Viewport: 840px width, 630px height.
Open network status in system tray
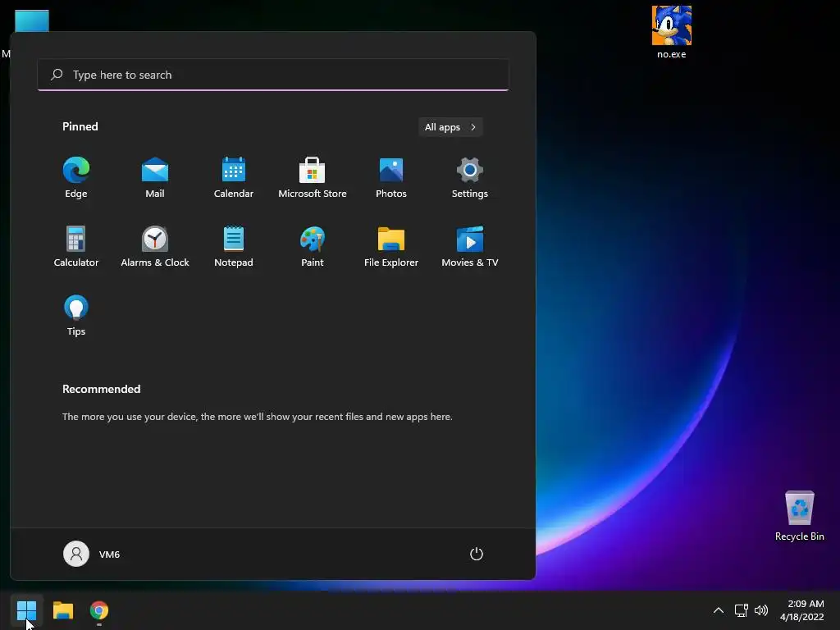[x=741, y=610]
